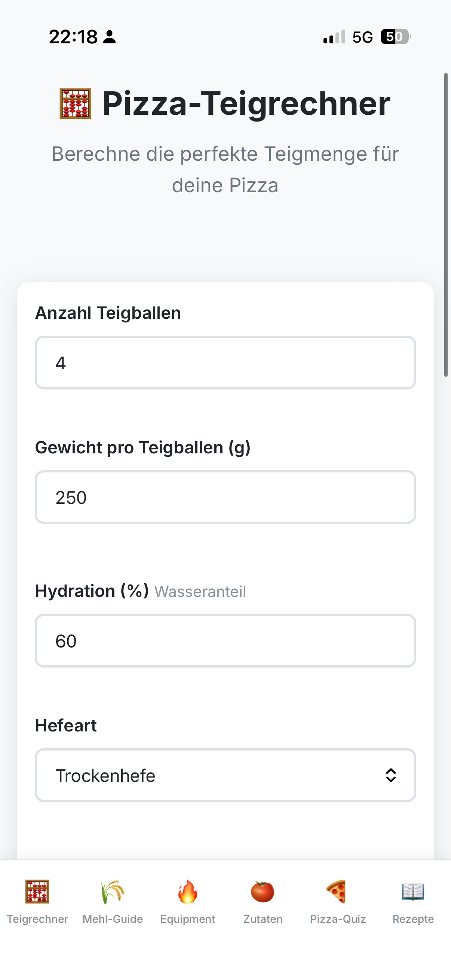Screen dimensions: 451x980
Task: Tap the cellular signal bars icon
Action: (x=334, y=37)
